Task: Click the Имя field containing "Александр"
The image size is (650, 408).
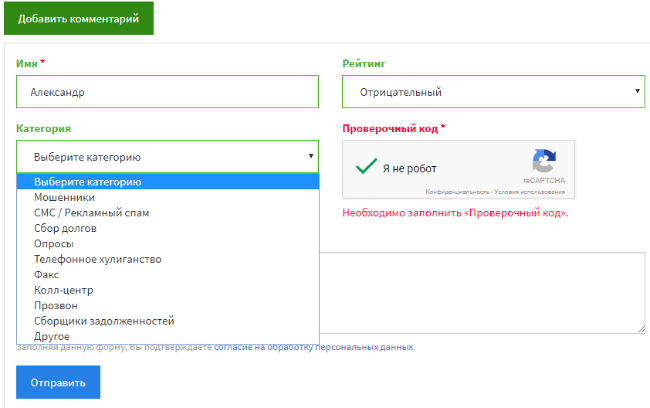Action: point(167,92)
